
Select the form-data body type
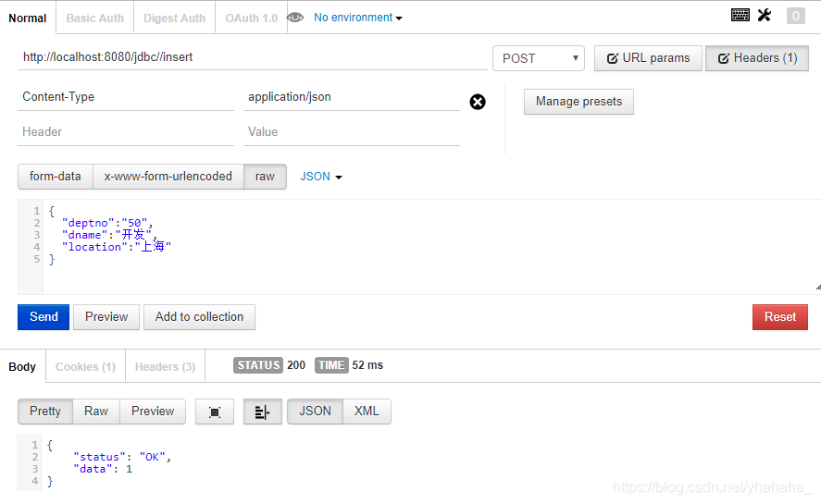(55, 177)
